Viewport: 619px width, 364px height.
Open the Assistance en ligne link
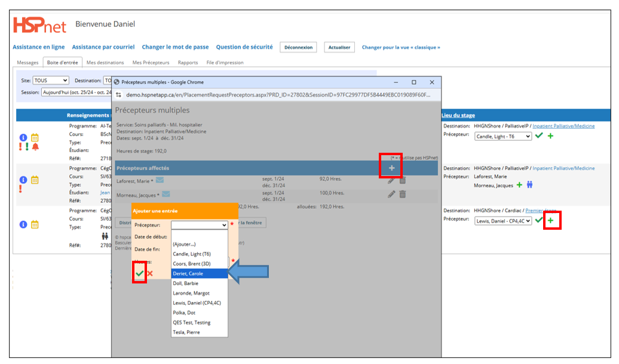39,47
